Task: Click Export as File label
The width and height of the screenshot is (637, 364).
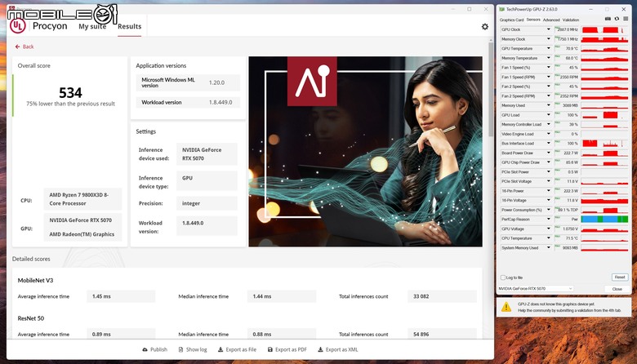Action: [x=241, y=349]
